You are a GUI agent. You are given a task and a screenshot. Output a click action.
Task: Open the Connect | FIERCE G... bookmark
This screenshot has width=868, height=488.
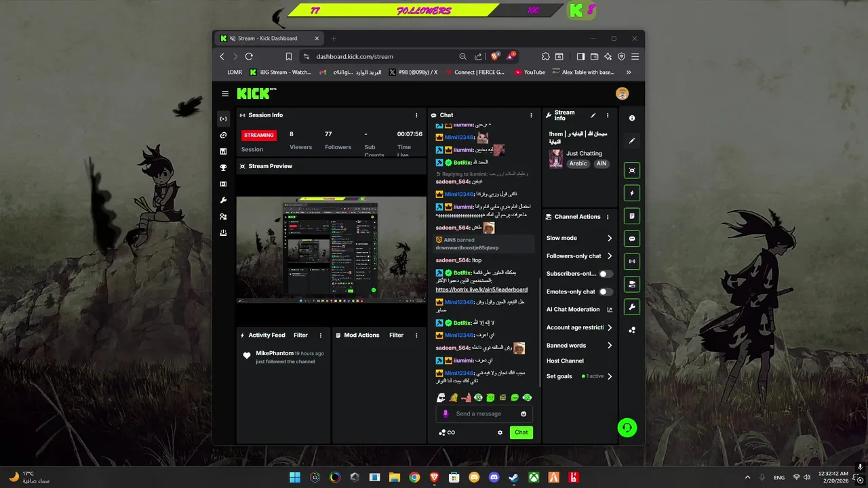click(x=474, y=72)
